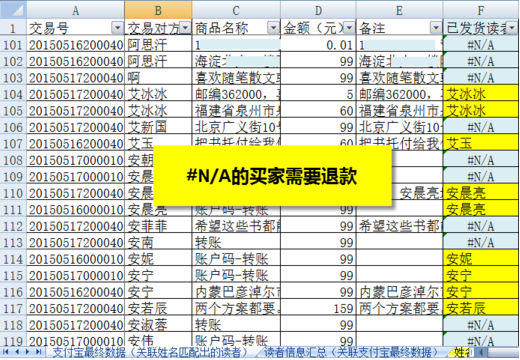Open filter dropdown for 备注 column

(436, 28)
